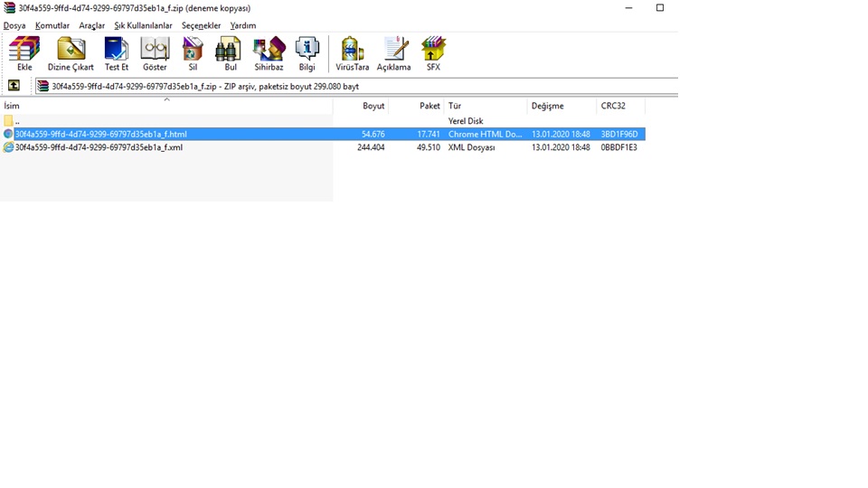Open the Seçenekler menu
Viewport: 868px width, 488px height.
point(201,25)
